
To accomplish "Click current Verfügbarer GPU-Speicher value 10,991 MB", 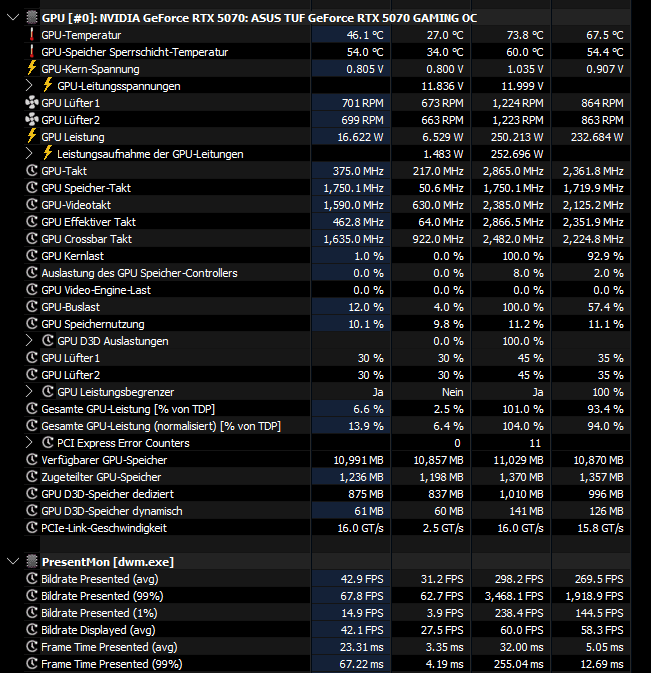I will coord(358,460).
